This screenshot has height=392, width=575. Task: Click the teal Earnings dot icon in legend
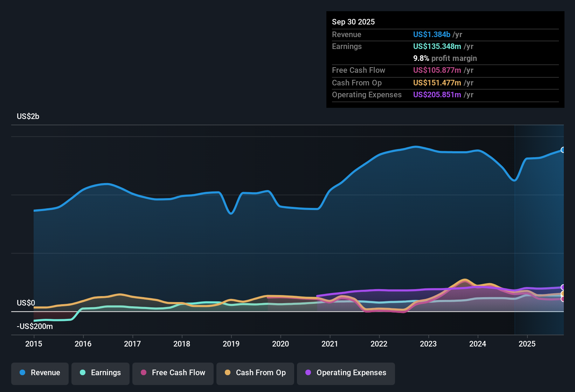tap(83, 373)
